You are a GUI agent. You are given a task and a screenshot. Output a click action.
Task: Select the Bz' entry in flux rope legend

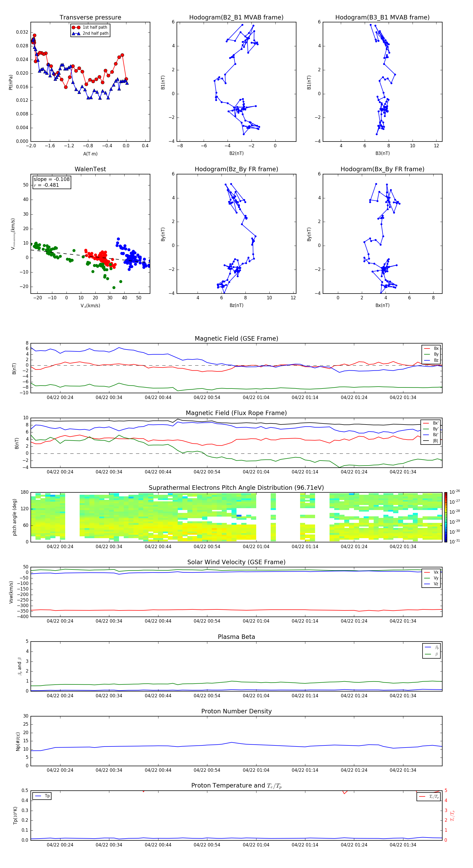[431, 435]
